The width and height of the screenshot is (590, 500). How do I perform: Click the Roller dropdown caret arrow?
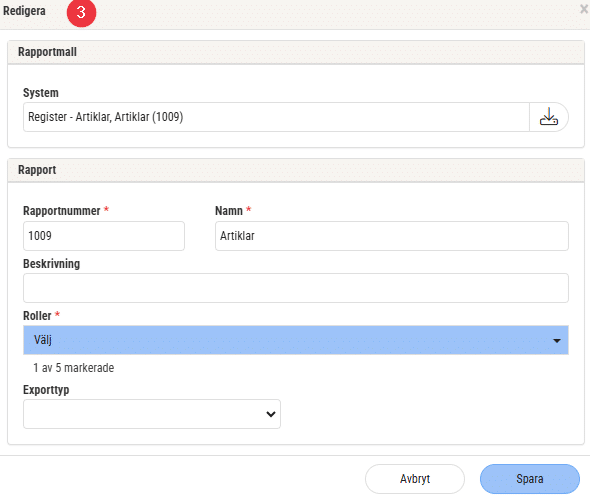tap(557, 341)
